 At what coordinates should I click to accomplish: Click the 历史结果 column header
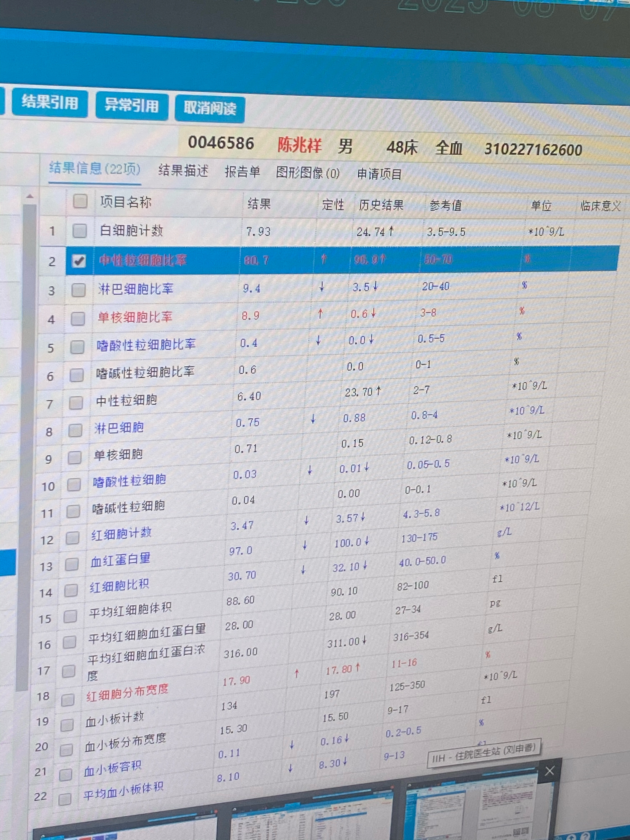[x=381, y=205]
